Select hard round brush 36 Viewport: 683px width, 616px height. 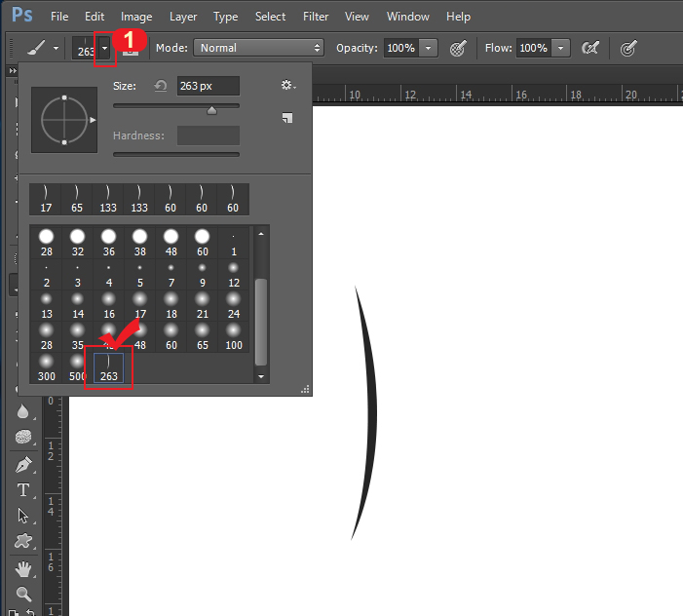(109, 243)
